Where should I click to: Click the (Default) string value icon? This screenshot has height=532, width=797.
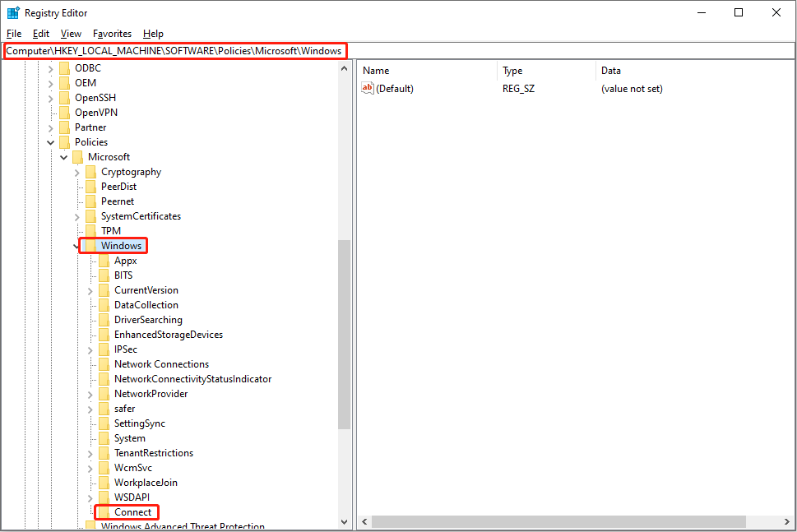coord(368,88)
